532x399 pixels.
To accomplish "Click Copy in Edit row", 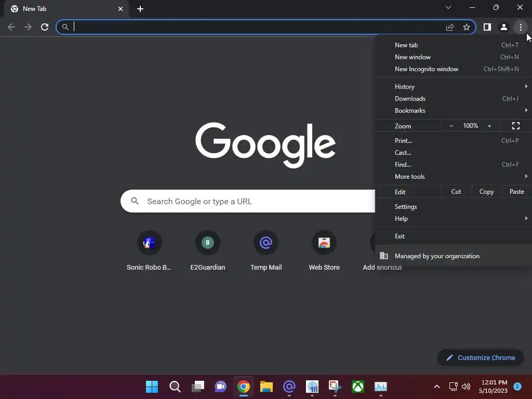I will (486, 192).
